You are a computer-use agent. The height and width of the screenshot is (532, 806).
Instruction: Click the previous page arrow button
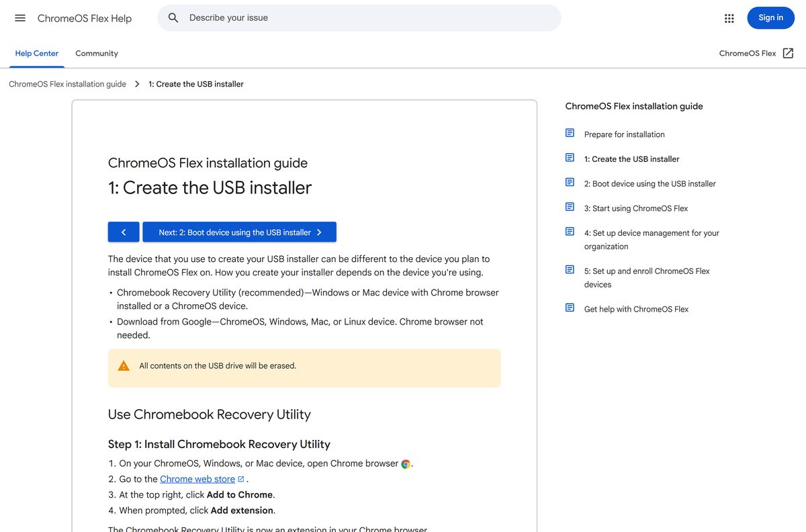pyautogui.click(x=124, y=232)
